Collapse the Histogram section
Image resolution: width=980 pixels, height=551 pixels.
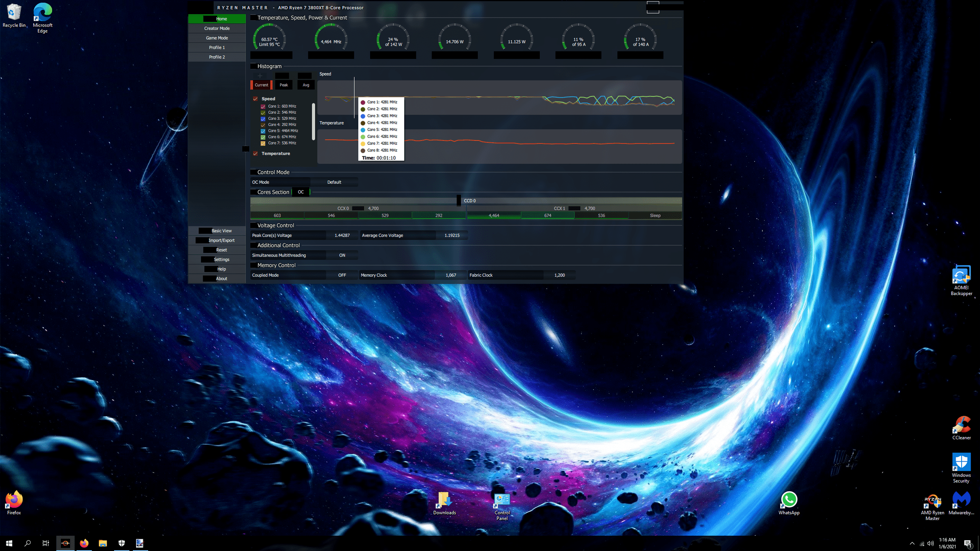pyautogui.click(x=253, y=66)
